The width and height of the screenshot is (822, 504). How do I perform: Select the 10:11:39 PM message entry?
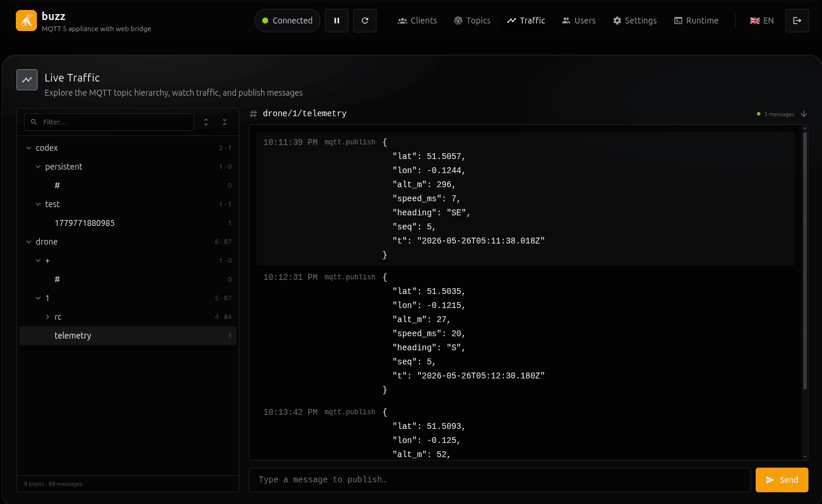[526, 198]
